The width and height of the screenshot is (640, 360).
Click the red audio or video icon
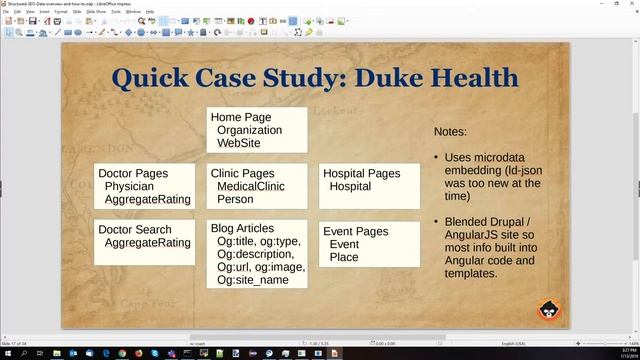[x=251, y=21]
